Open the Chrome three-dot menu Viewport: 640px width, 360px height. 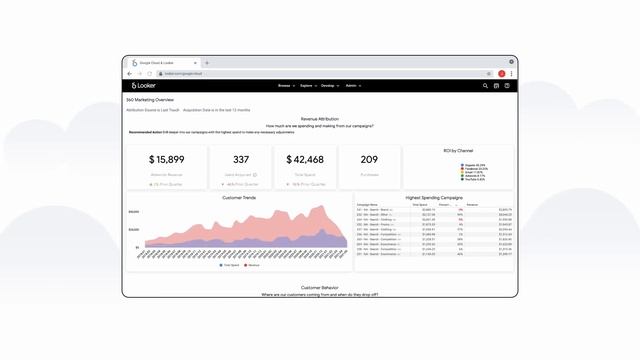pyautogui.click(x=511, y=74)
